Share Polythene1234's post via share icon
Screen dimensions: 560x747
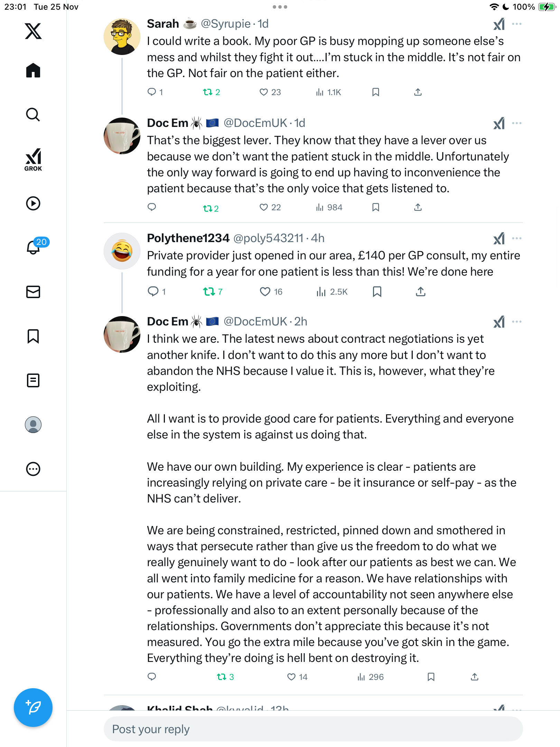tap(420, 292)
